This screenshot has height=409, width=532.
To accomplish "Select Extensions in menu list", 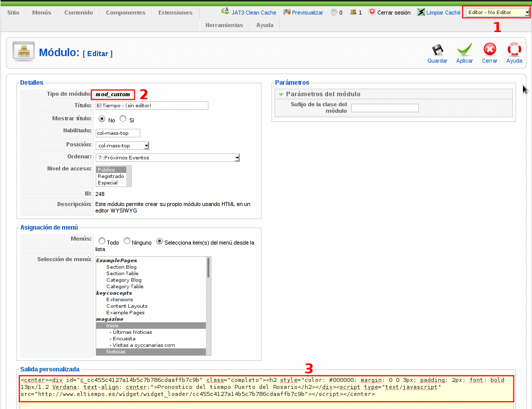I will click(x=151, y=300).
